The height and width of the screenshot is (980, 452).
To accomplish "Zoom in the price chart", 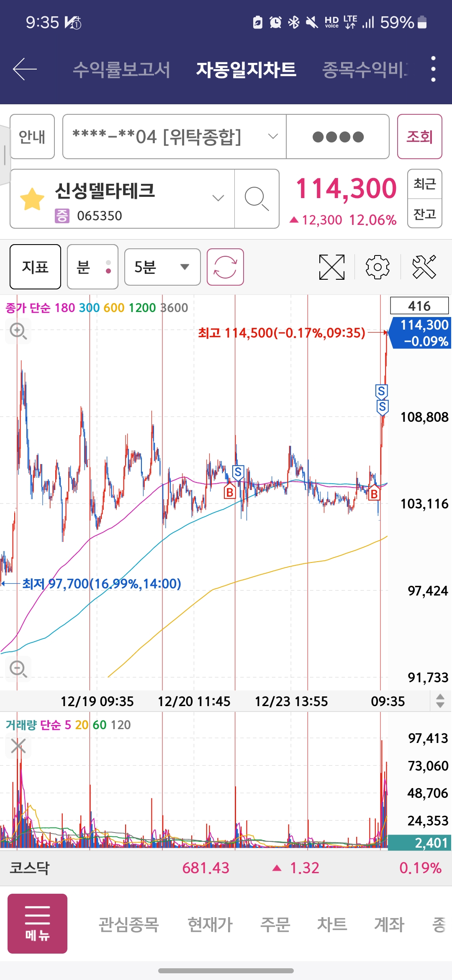I will click(18, 331).
